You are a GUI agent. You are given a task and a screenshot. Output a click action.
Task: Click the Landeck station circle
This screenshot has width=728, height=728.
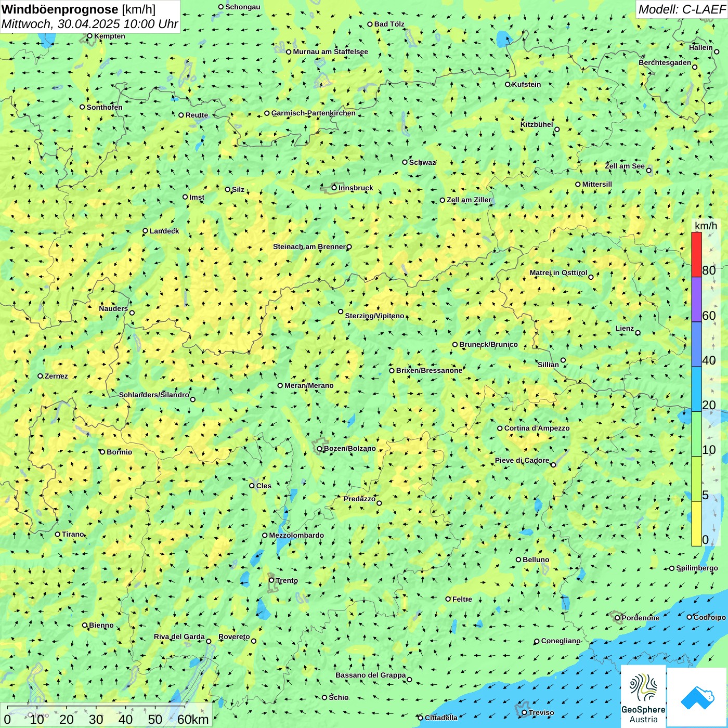point(145,231)
